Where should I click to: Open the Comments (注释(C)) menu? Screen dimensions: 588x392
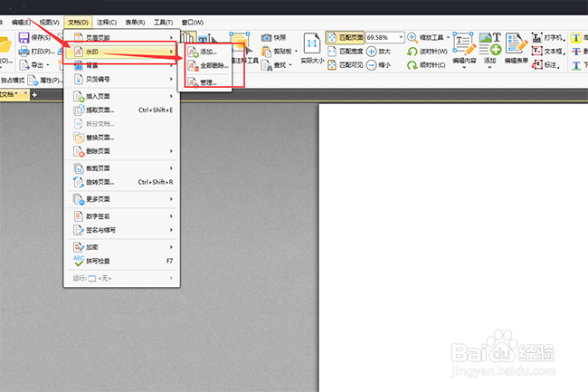pyautogui.click(x=107, y=23)
